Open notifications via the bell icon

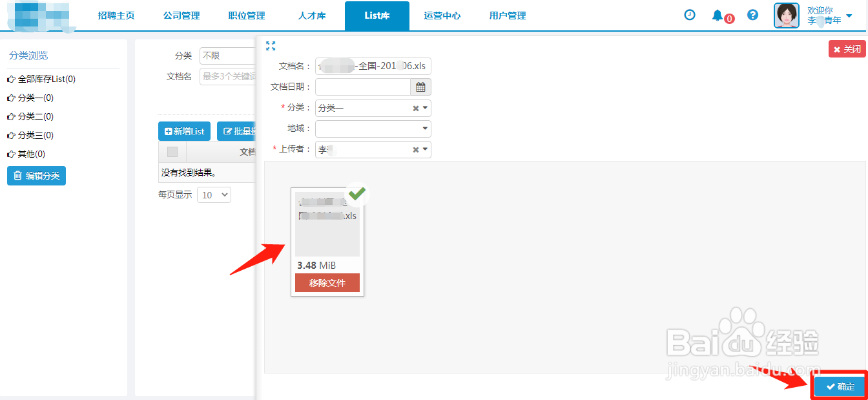[x=719, y=14]
